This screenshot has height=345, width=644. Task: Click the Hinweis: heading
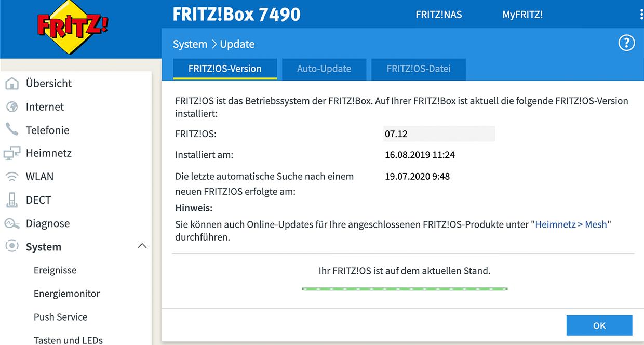(x=194, y=208)
